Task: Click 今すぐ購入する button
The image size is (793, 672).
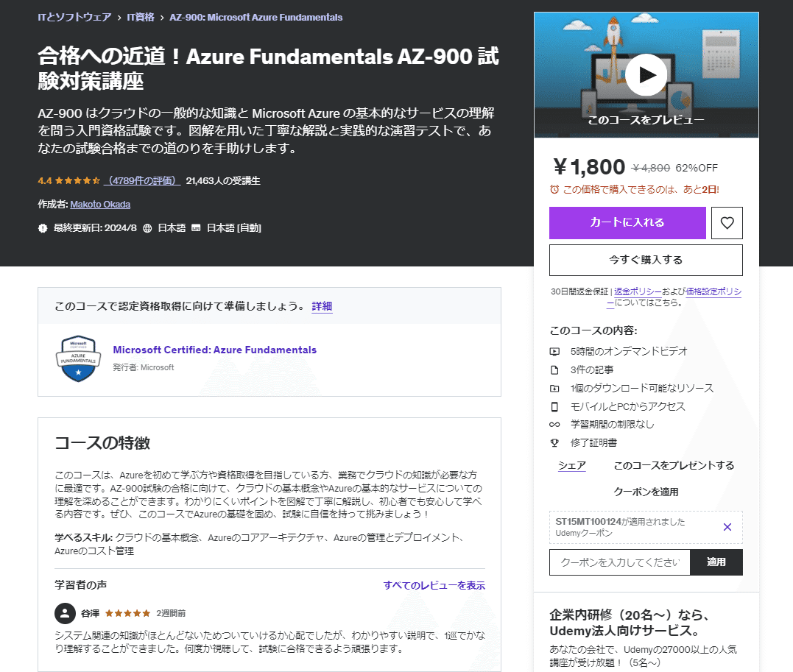Action: [646, 260]
